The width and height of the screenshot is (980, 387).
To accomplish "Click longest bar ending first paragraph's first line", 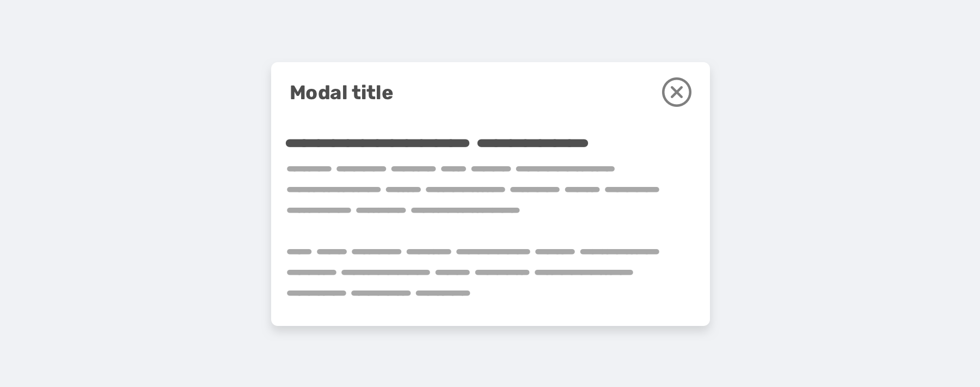I will click(x=565, y=169).
